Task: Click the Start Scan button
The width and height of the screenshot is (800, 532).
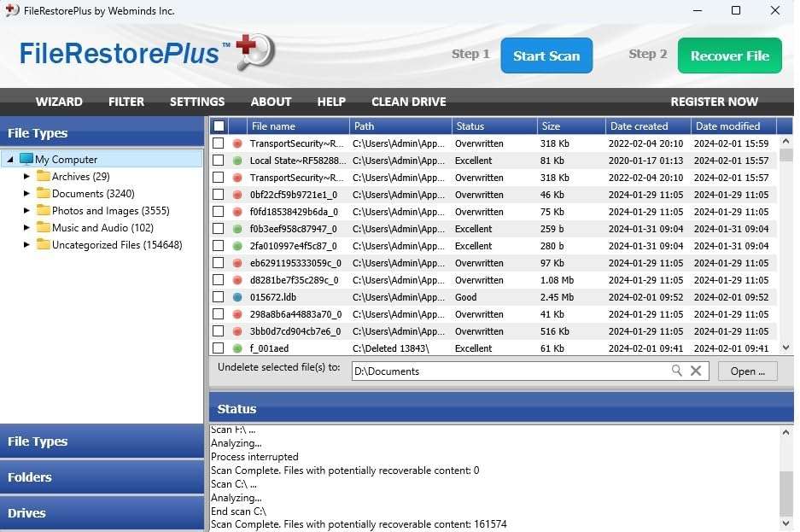Action: coord(546,56)
